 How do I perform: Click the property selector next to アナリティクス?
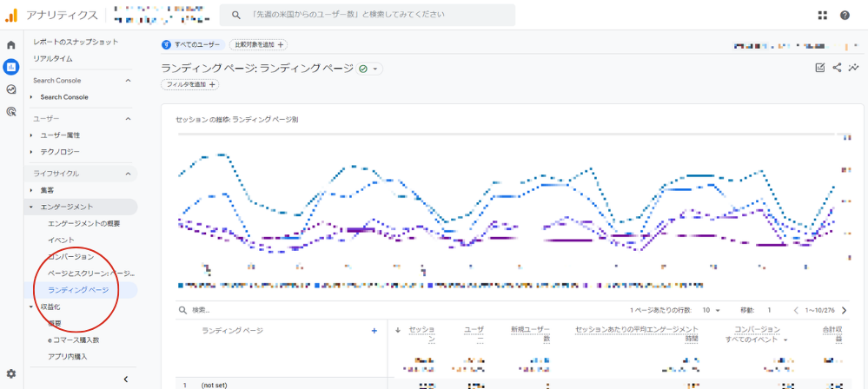coord(162,15)
